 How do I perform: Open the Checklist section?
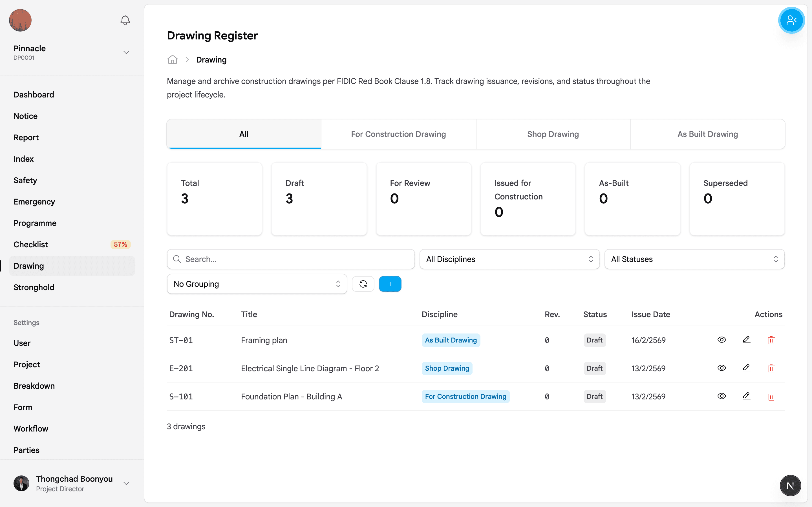[30, 244]
